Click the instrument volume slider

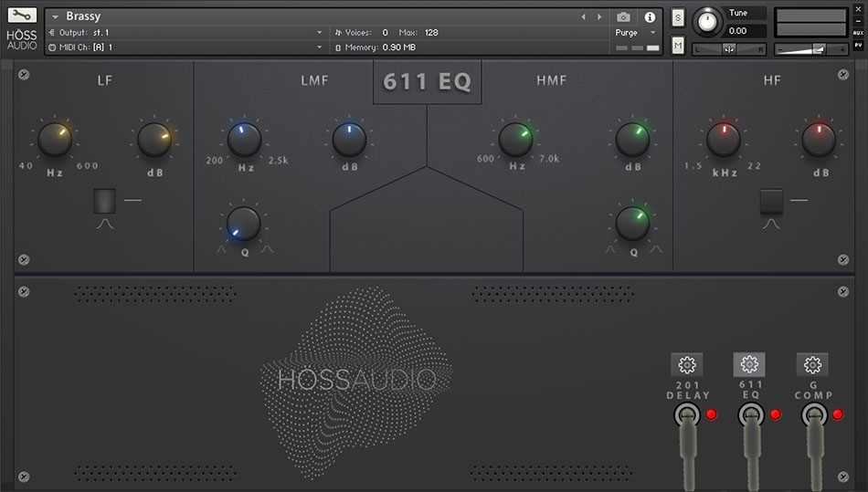tap(811, 49)
